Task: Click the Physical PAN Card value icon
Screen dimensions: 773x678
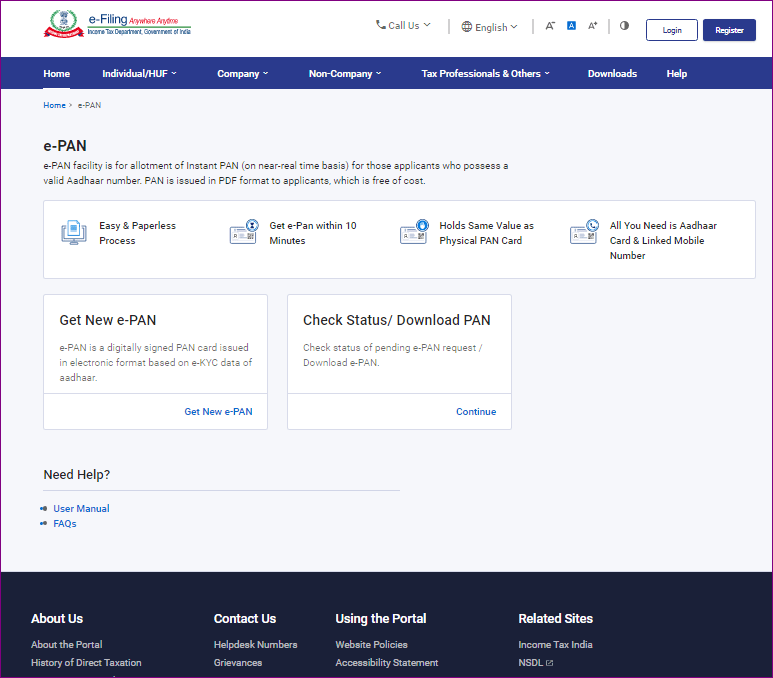Action: click(414, 233)
